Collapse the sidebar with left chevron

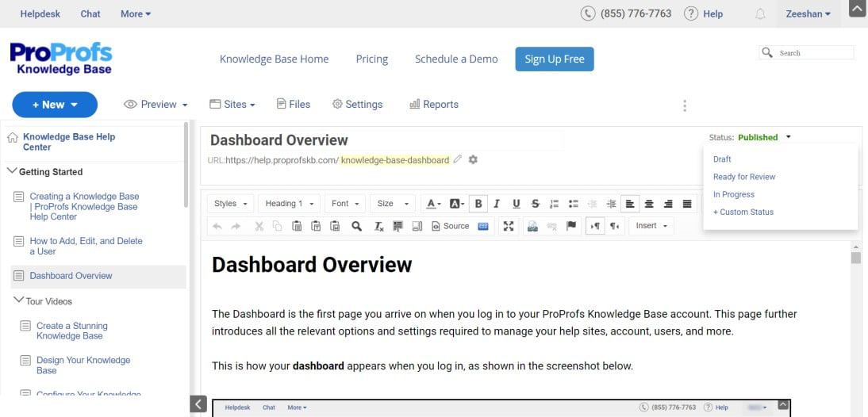pos(198,404)
